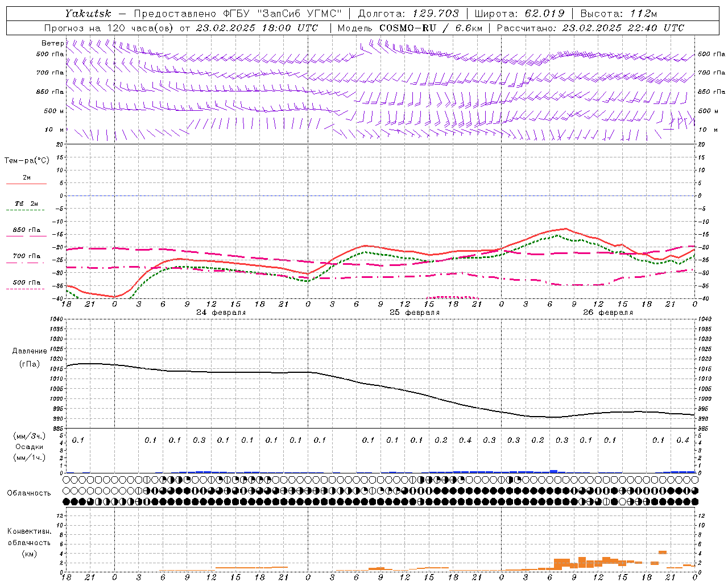
Task: Click the Высота: 112м elevation value
Action: [x=618, y=13]
